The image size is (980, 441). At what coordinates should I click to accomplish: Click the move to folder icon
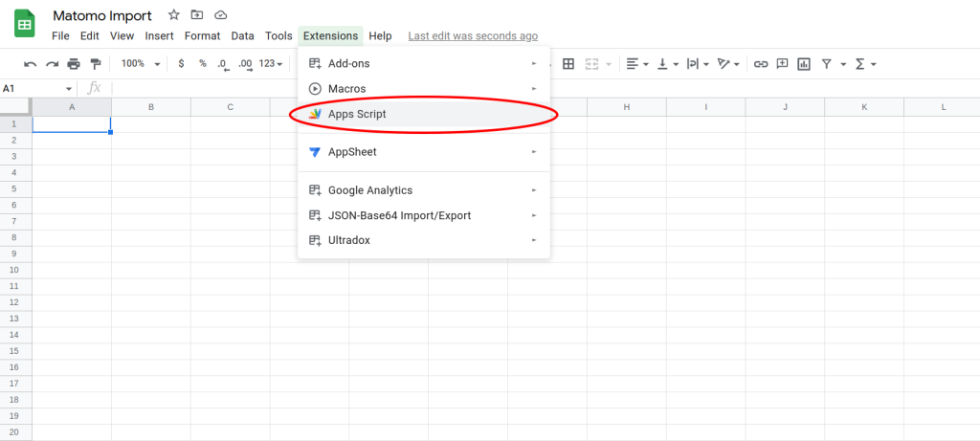point(197,15)
